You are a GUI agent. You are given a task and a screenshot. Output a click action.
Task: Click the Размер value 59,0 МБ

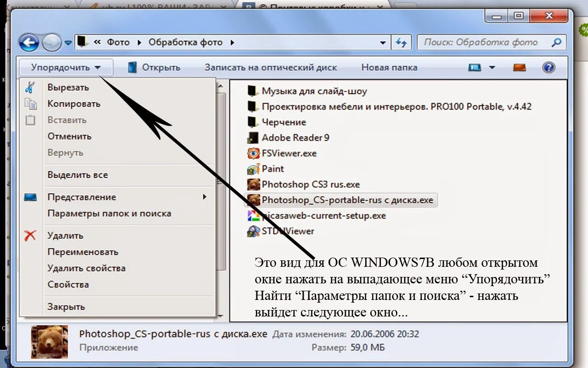[367, 348]
